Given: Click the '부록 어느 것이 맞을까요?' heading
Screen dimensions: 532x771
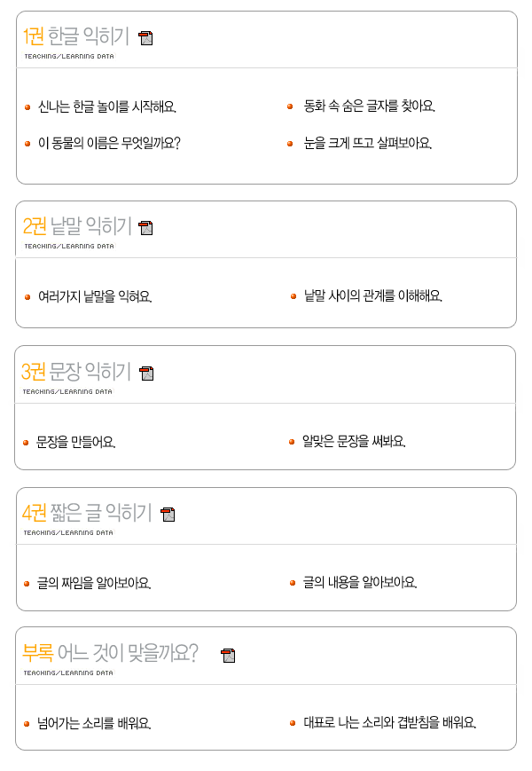Looking at the screenshot, I should 111,653.
